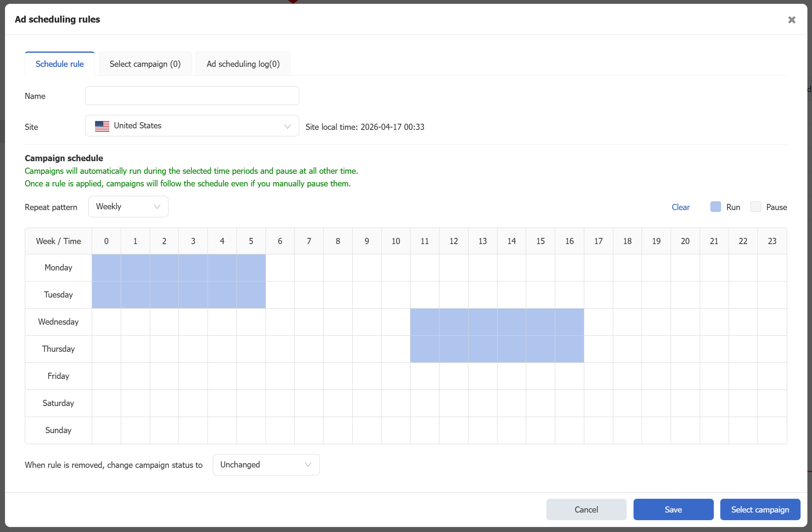
Task: Switch to the Select campaign (0) tab
Action: tap(145, 64)
